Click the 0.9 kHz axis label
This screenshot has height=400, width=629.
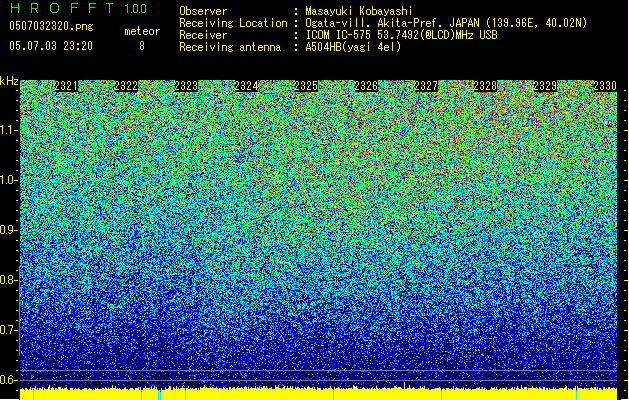coord(8,230)
